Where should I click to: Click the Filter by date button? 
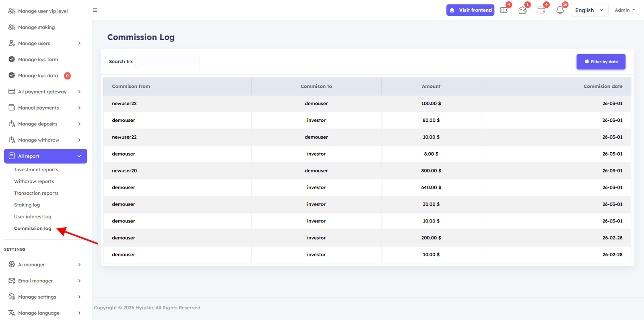pos(601,62)
